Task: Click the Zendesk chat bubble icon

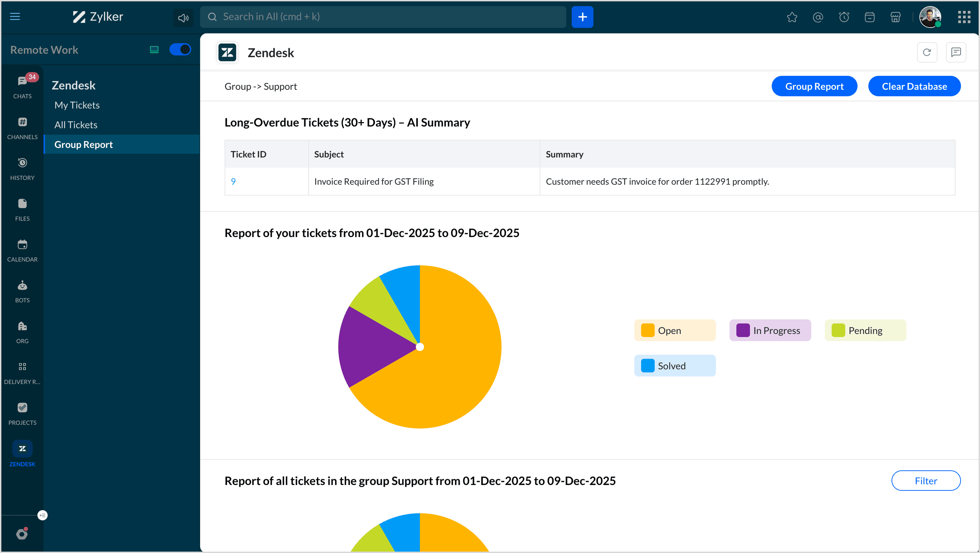Action: [x=955, y=52]
